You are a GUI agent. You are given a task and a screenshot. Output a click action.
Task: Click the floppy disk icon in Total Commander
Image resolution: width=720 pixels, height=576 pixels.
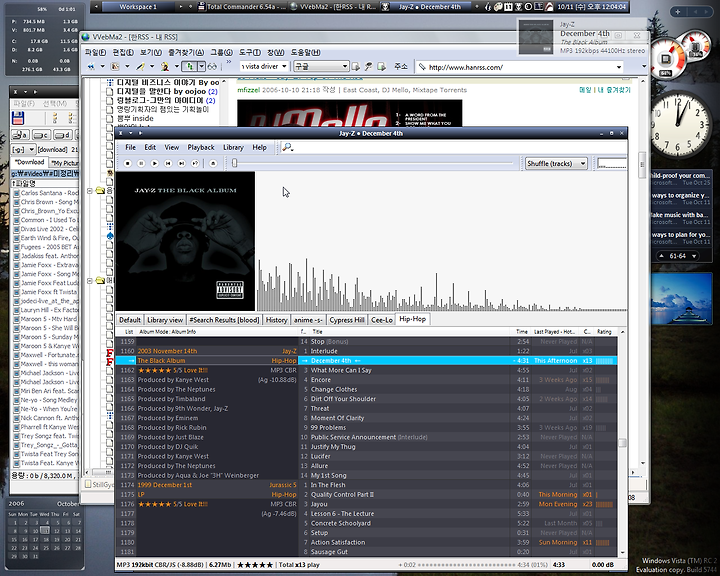click(x=18, y=118)
